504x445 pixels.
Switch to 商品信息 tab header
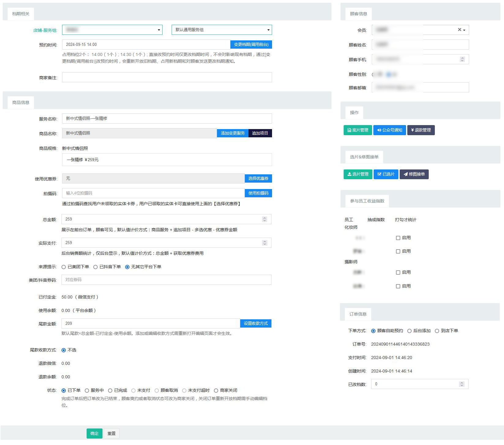(21, 102)
